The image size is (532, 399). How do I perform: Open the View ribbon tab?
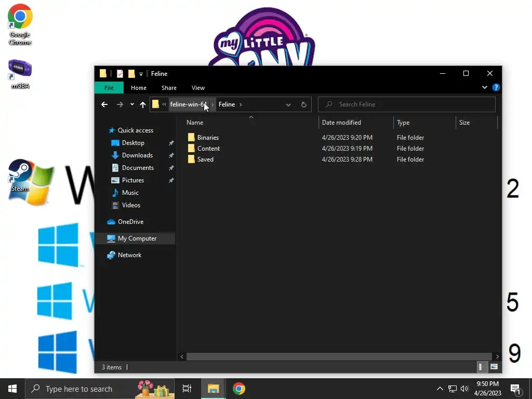click(198, 88)
